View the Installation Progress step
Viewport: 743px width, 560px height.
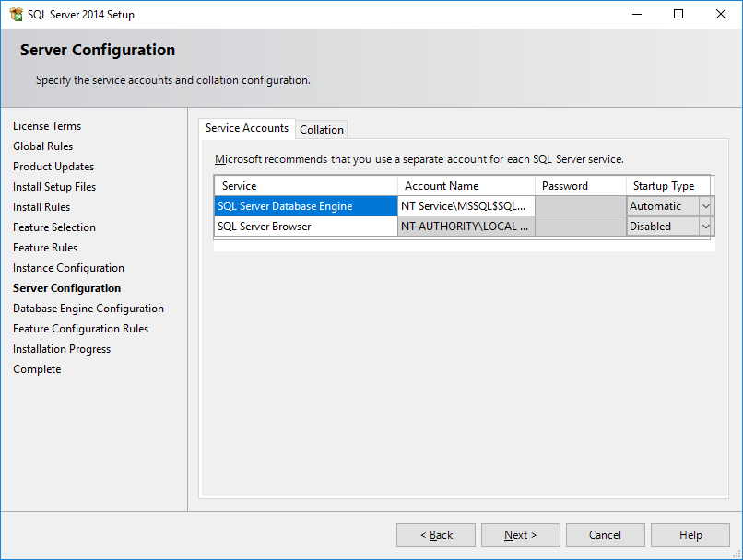point(62,348)
